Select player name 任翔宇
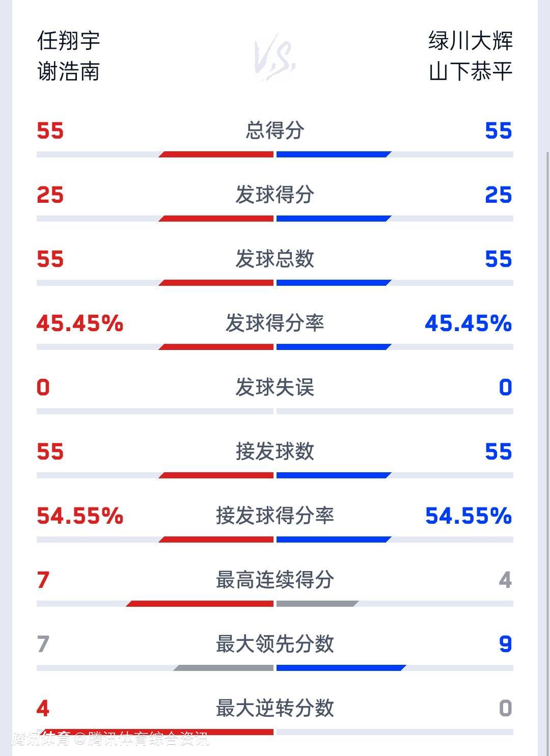 pos(68,41)
